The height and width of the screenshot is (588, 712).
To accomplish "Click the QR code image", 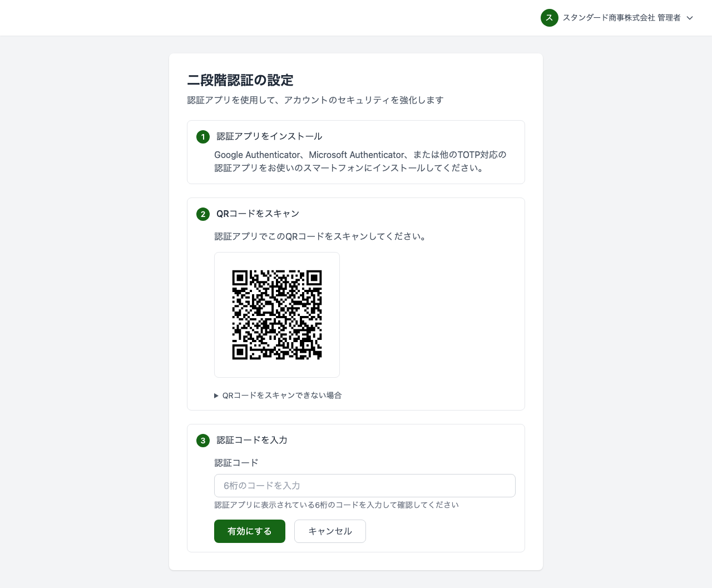I will point(276,314).
